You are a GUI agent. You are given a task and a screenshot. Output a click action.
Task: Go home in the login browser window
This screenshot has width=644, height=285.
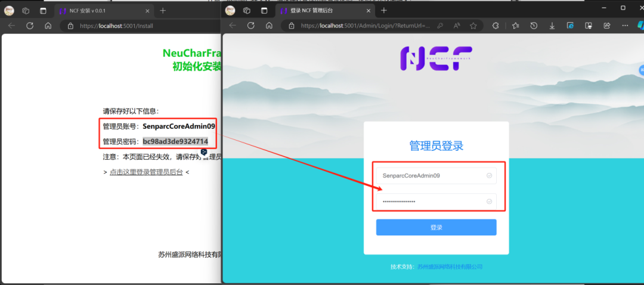pos(269,26)
